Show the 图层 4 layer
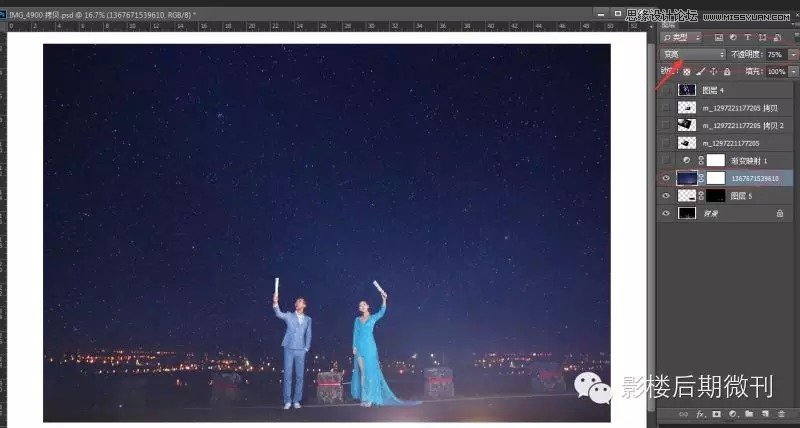This screenshot has width=800, height=428. point(666,90)
